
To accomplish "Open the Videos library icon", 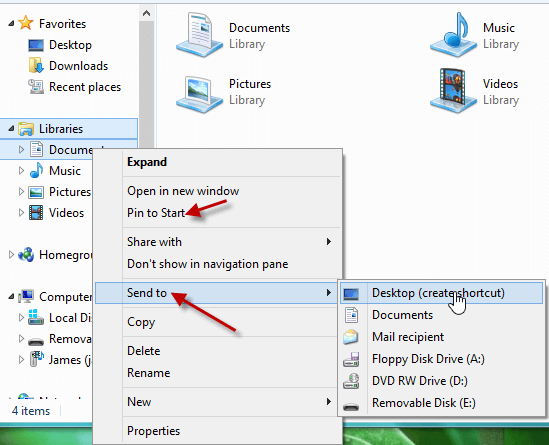I will coord(453,91).
